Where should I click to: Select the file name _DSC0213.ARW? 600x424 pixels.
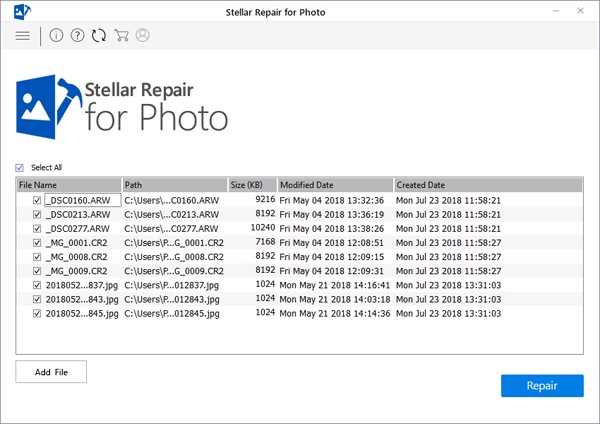tap(78, 214)
